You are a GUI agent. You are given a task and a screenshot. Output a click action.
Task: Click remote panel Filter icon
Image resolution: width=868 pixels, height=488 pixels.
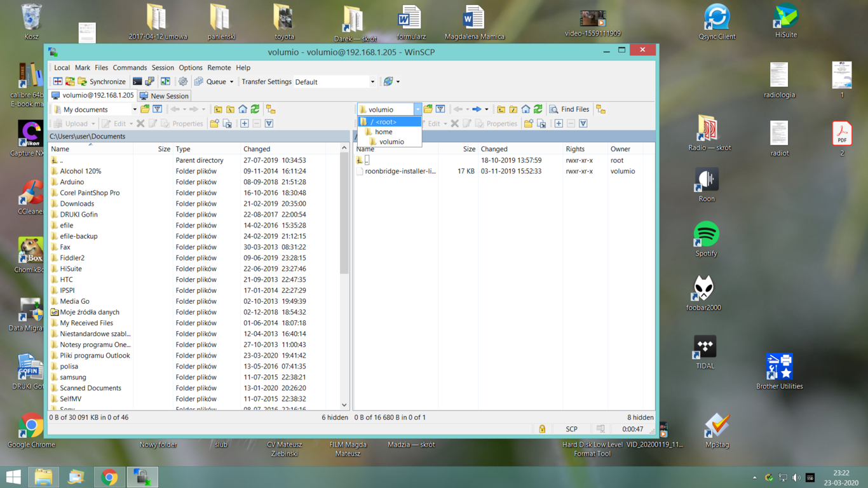click(x=440, y=109)
